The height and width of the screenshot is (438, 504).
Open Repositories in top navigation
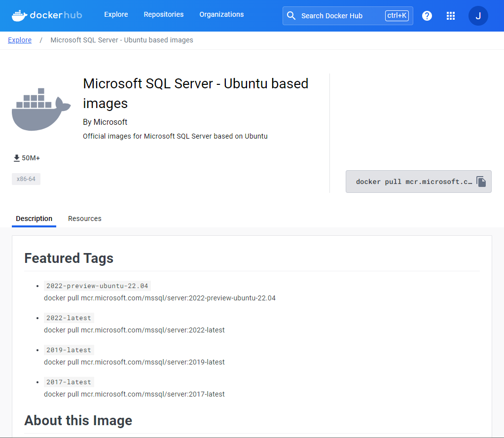(x=164, y=14)
